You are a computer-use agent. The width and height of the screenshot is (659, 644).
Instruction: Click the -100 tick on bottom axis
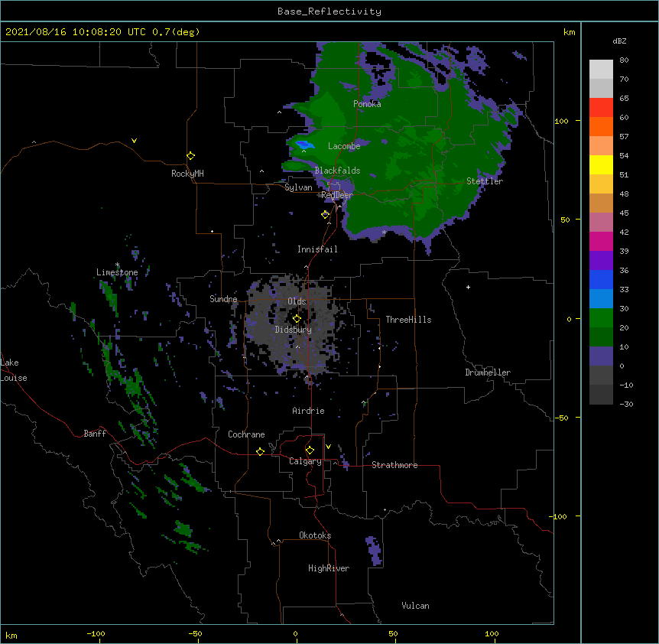click(96, 634)
